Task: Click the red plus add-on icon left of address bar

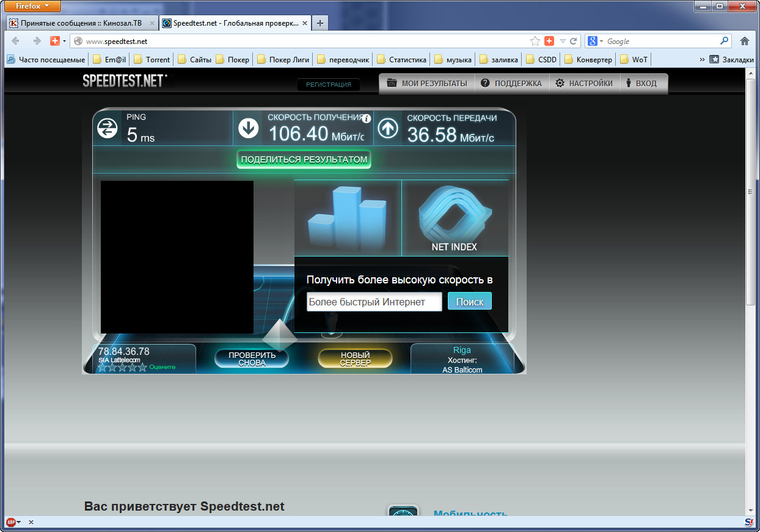Action: coord(55,41)
